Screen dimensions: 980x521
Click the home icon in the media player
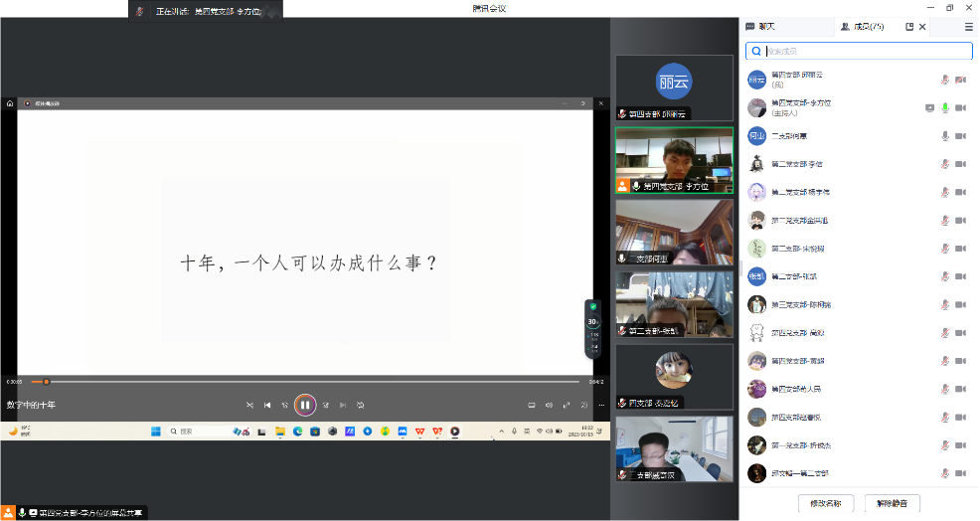pyautogui.click(x=10, y=102)
